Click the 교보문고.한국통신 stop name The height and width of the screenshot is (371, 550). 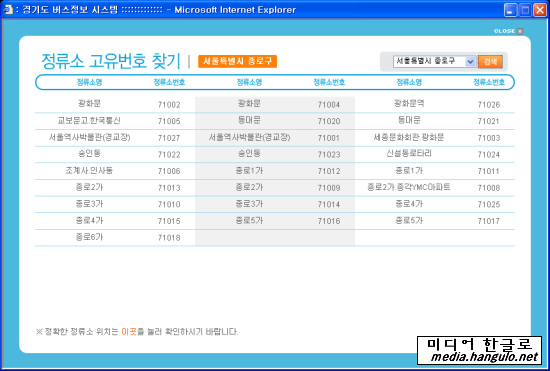[89, 120]
